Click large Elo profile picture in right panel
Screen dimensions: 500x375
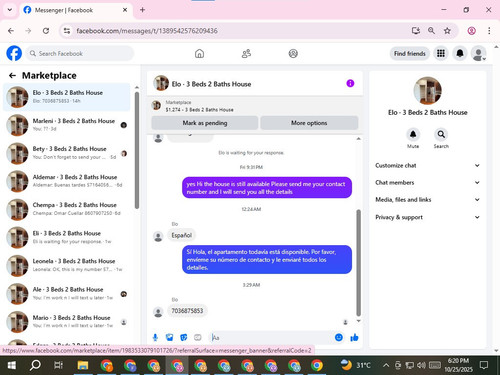[427, 90]
